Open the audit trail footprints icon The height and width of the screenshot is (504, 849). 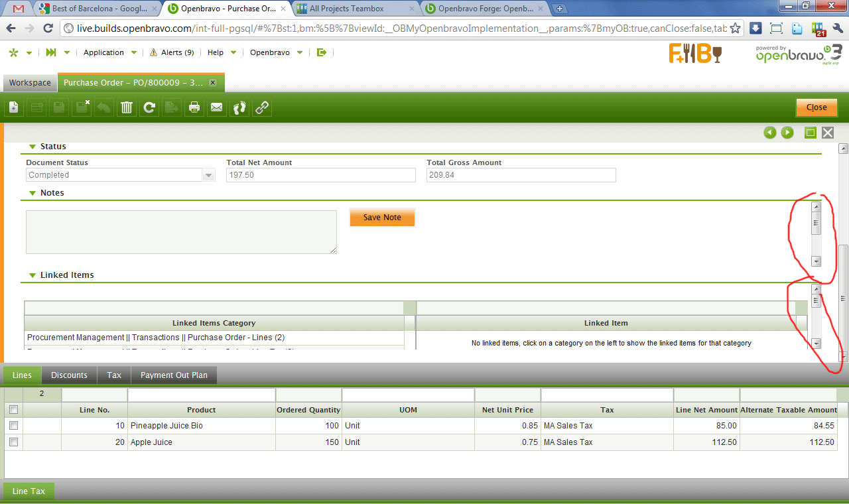239,107
